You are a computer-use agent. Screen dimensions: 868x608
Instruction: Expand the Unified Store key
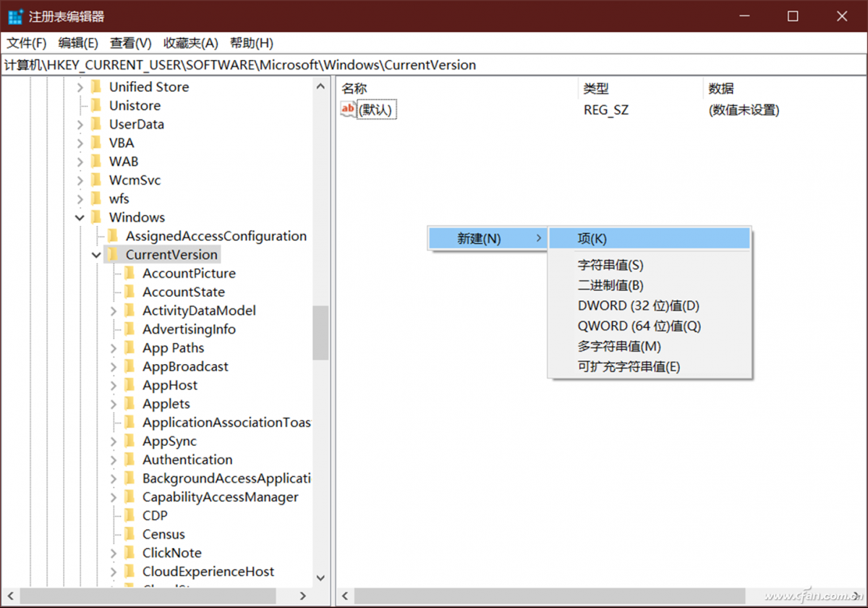(x=80, y=87)
